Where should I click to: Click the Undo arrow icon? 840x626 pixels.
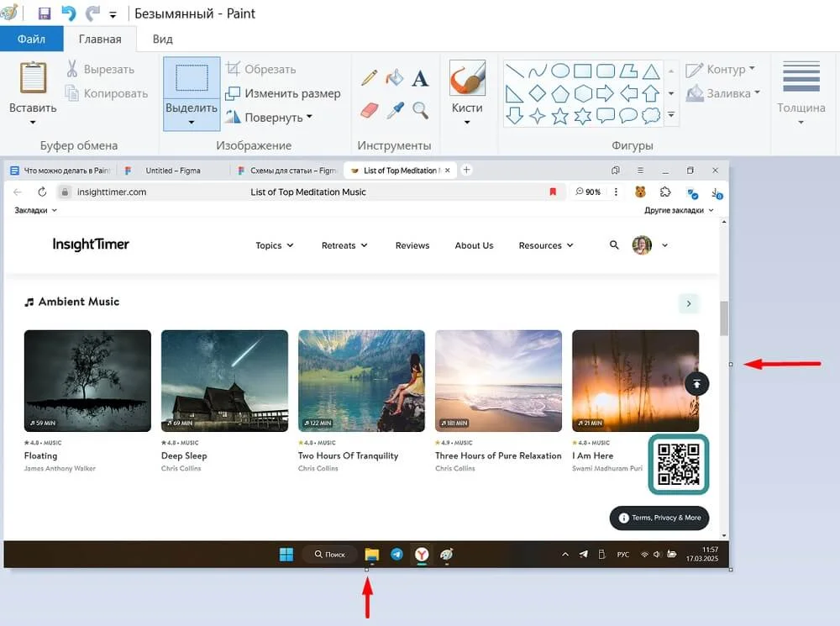[x=68, y=13]
